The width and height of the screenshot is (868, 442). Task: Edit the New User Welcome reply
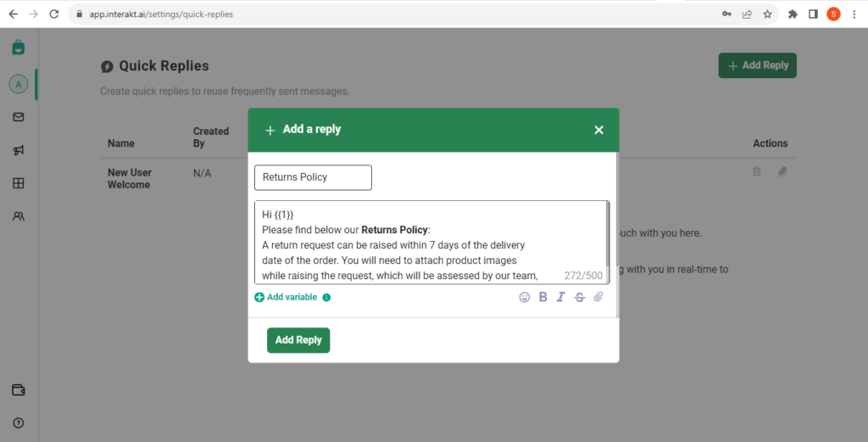point(782,171)
